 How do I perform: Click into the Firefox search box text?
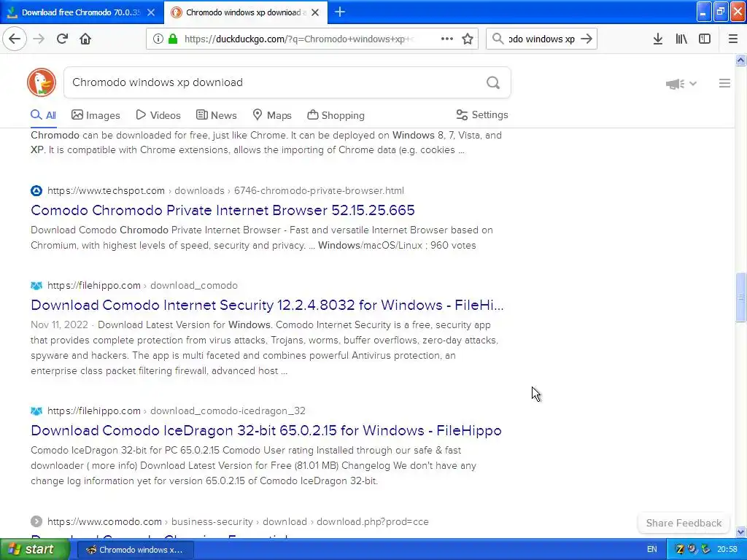(542, 39)
